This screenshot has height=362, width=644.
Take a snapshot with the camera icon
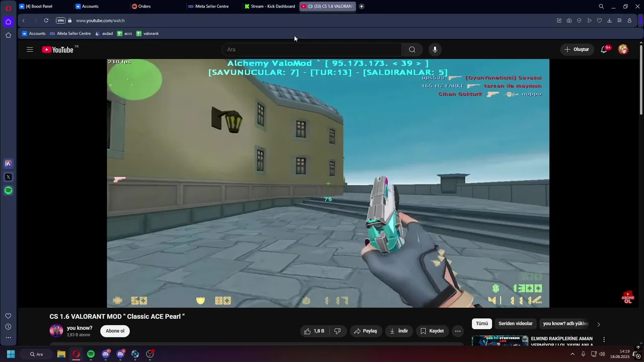click(x=569, y=21)
